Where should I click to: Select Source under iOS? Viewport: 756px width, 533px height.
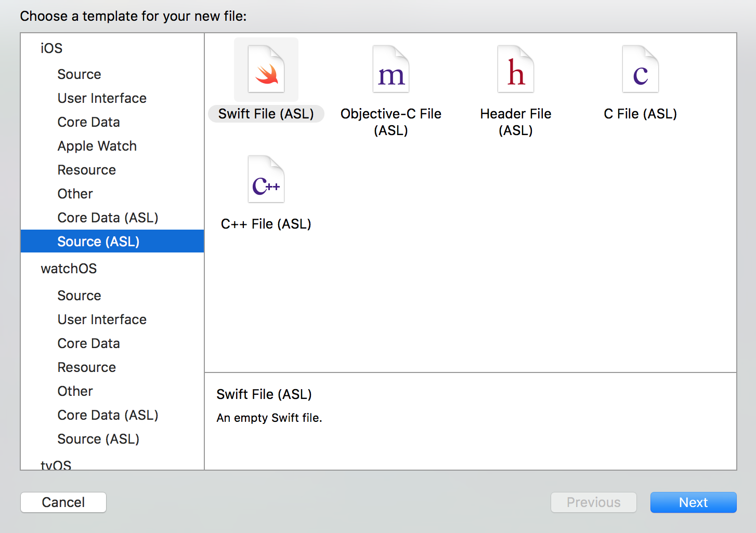tap(112, 74)
